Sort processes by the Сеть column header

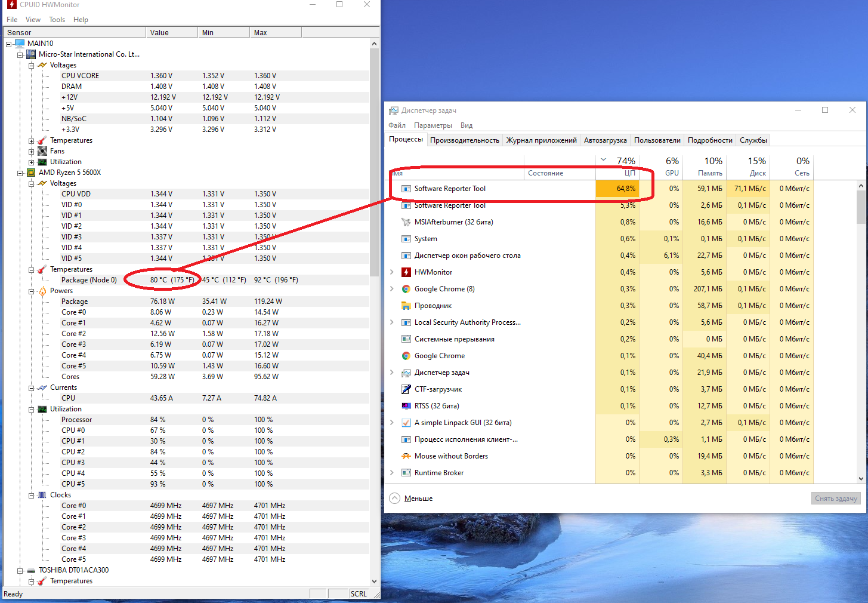[792, 167]
